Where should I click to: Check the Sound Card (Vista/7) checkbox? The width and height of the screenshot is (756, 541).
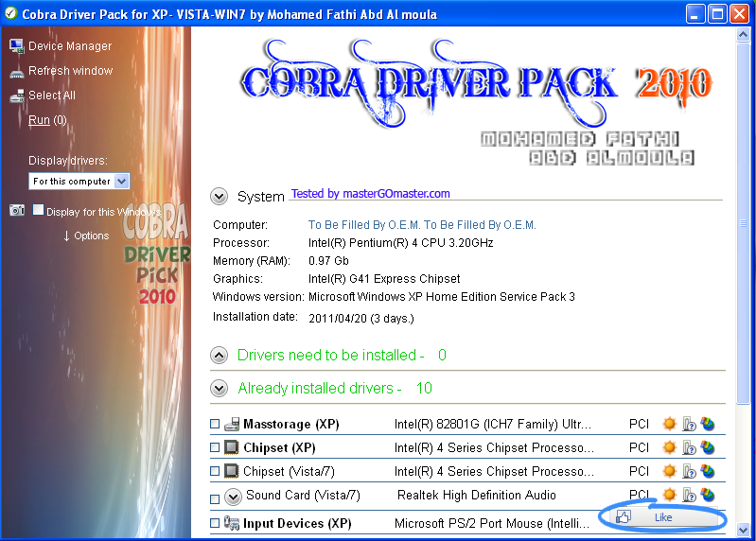click(x=215, y=499)
